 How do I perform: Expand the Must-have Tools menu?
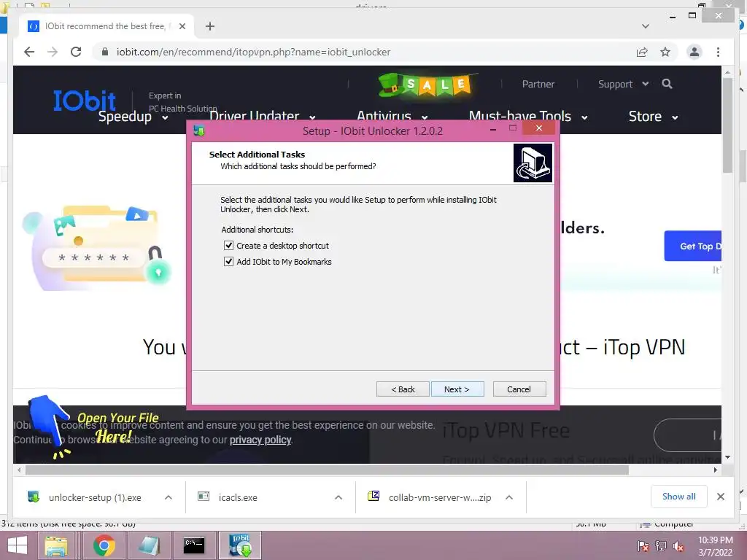point(528,116)
